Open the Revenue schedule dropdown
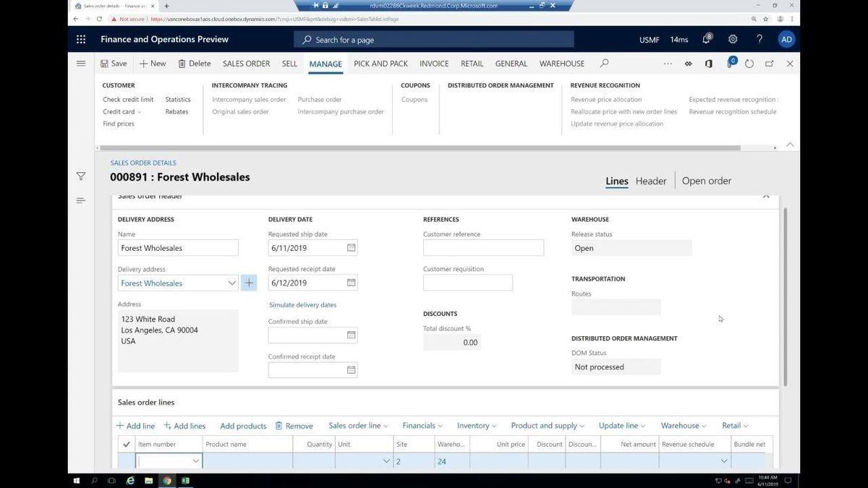This screenshot has width=868, height=488. pos(723,461)
